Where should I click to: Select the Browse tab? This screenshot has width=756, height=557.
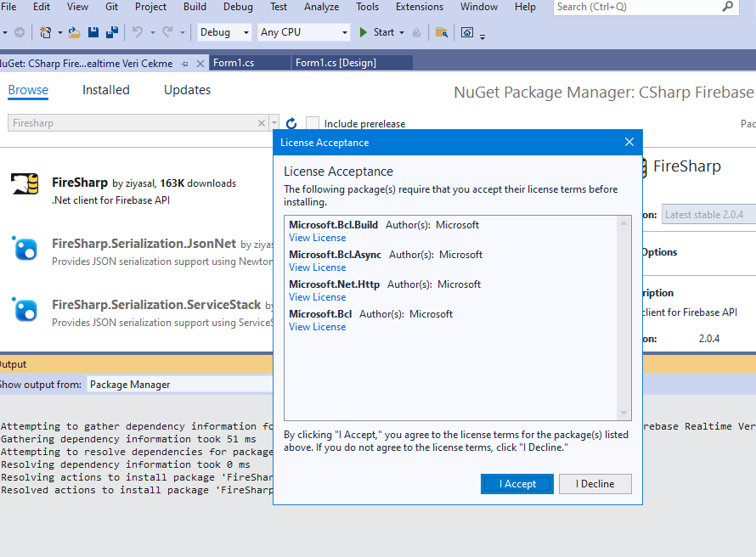(28, 90)
